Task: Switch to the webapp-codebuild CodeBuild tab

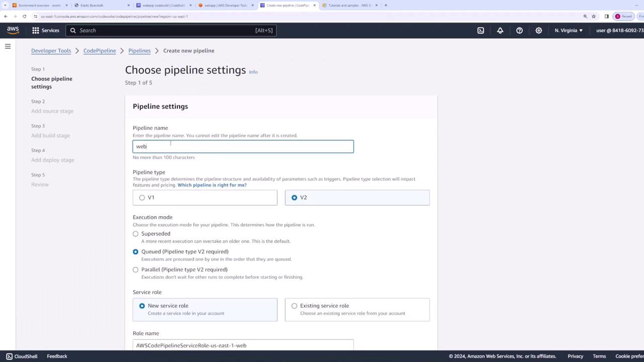Action: [164, 5]
